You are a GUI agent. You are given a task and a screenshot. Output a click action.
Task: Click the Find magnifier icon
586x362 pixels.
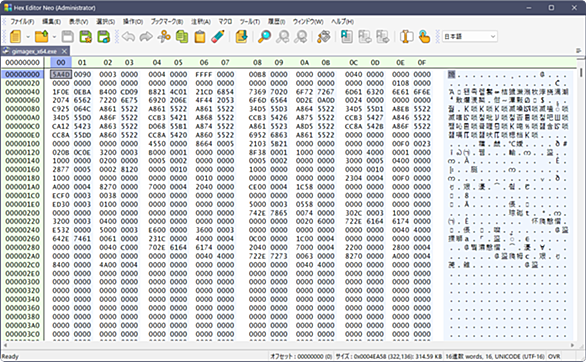(x=265, y=37)
